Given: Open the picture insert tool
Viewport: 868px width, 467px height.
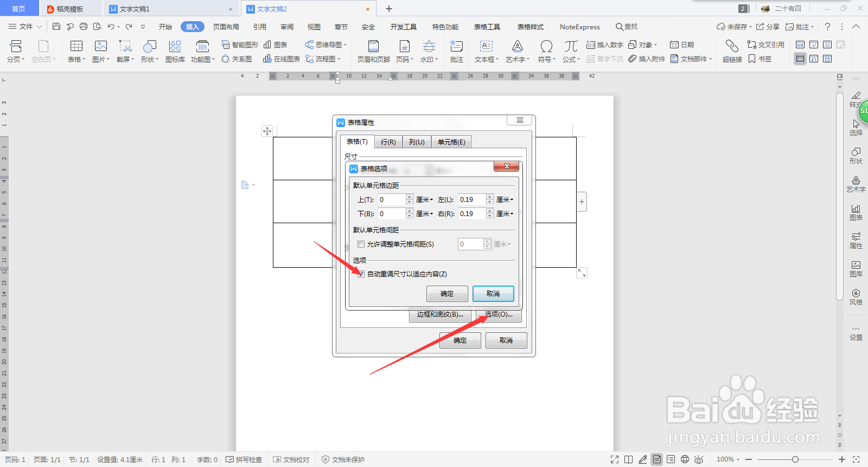Looking at the screenshot, I should (101, 52).
